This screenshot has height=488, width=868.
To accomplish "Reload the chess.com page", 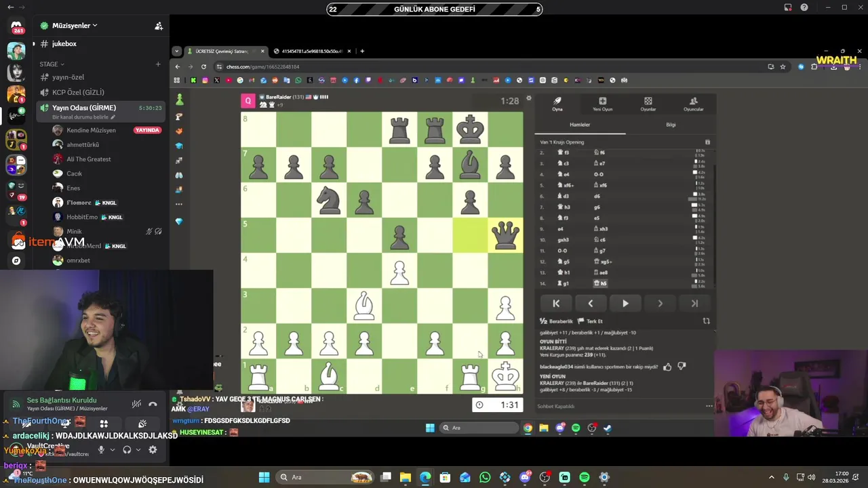I will pos(203,66).
